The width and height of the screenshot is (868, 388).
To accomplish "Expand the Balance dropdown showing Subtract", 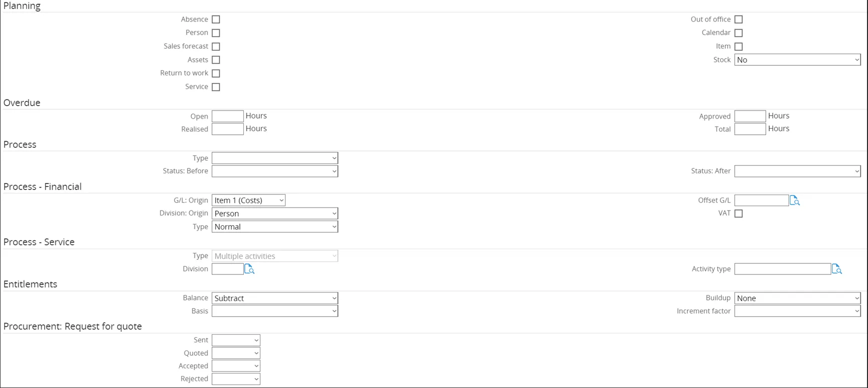I will coord(274,298).
